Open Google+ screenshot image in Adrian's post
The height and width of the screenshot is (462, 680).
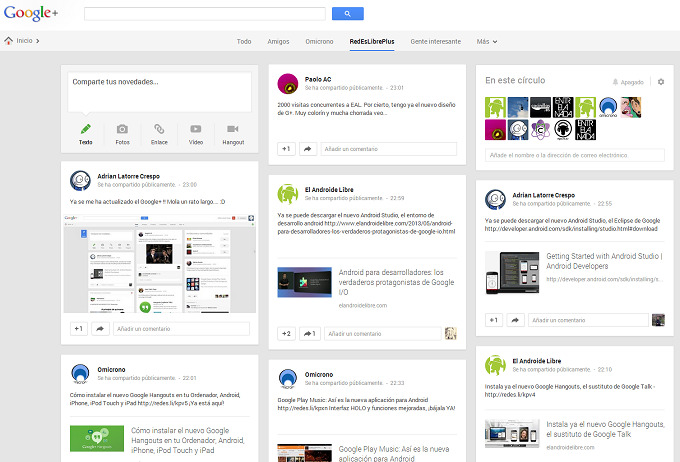(x=160, y=263)
